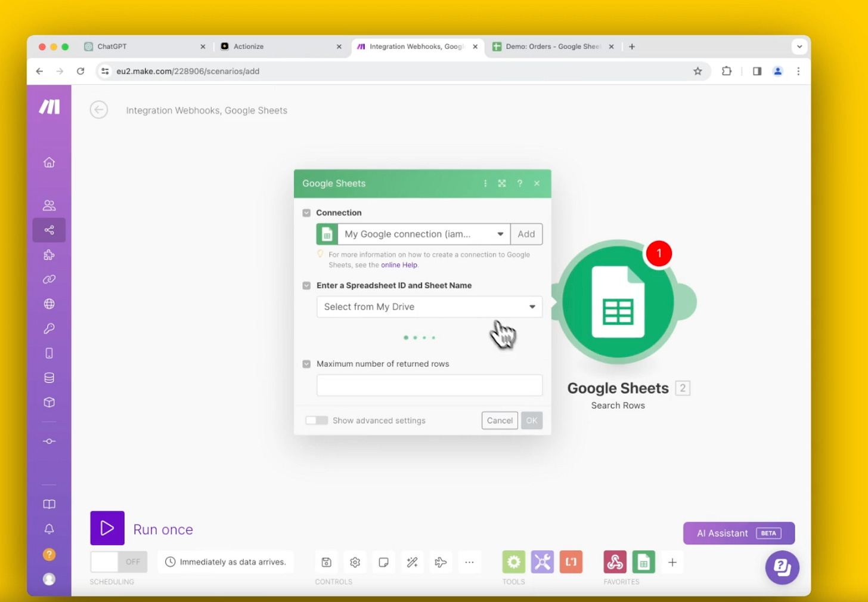Switch to the ChatGPT tab
Viewport: 868px width, 602px height.
145,47
